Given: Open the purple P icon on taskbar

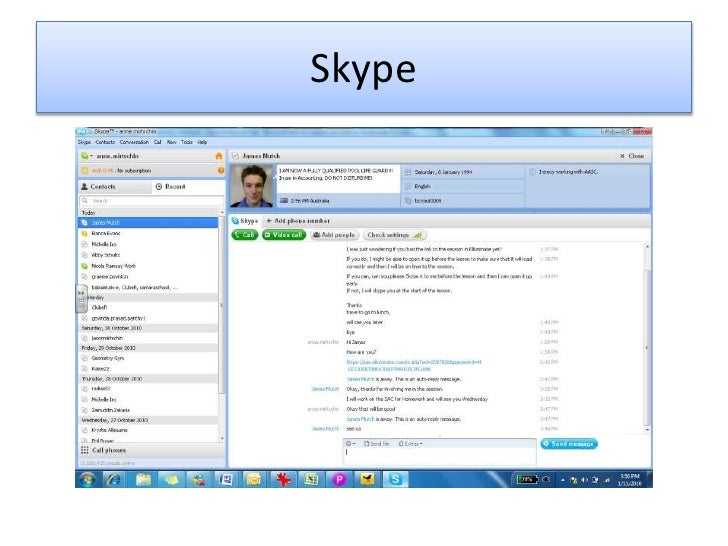Looking at the screenshot, I should pyautogui.click(x=339, y=479).
